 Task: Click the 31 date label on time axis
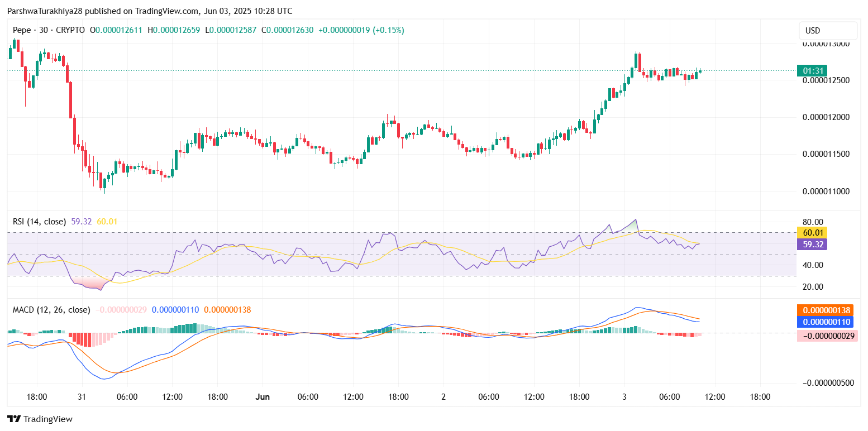click(82, 397)
